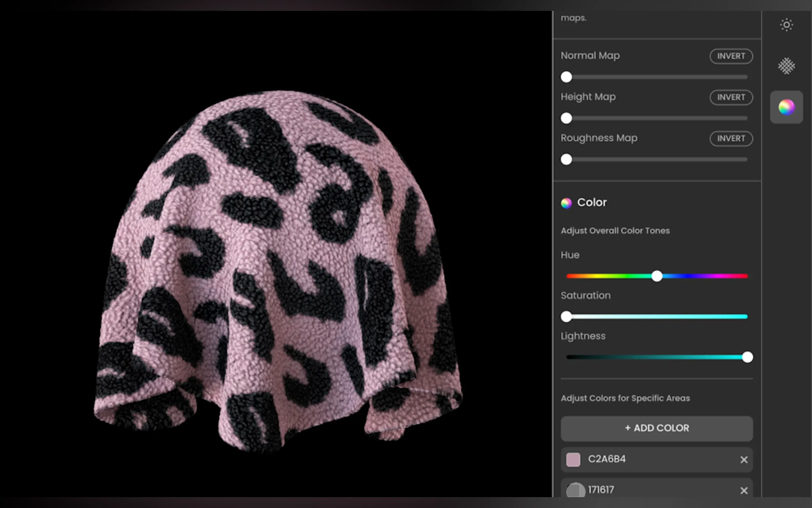Open the lighting settings sun icon
812x508 pixels.
[x=786, y=25]
